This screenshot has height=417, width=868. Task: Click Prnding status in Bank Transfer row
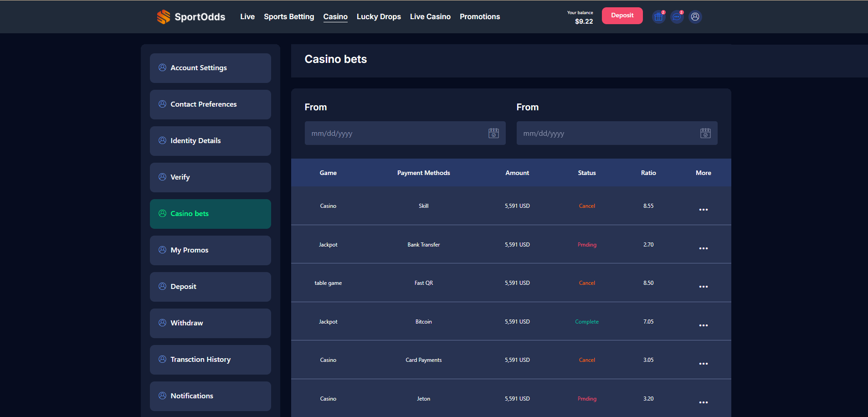(587, 245)
